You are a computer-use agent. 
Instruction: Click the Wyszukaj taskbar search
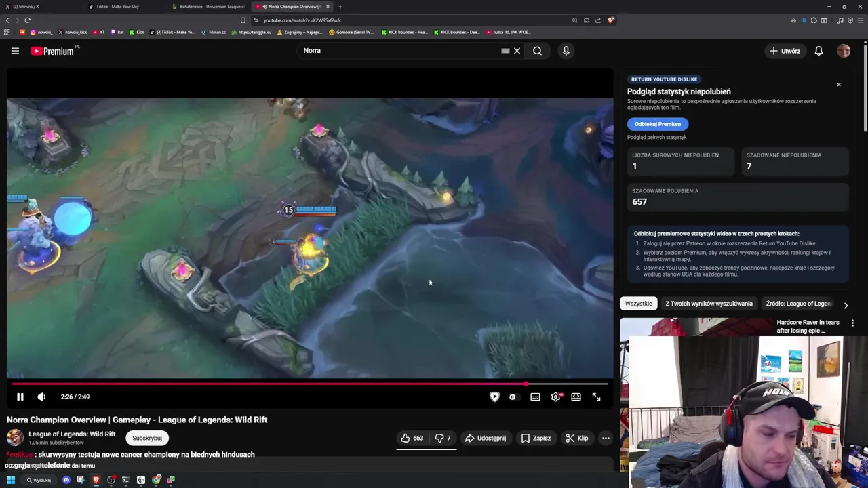(39, 480)
